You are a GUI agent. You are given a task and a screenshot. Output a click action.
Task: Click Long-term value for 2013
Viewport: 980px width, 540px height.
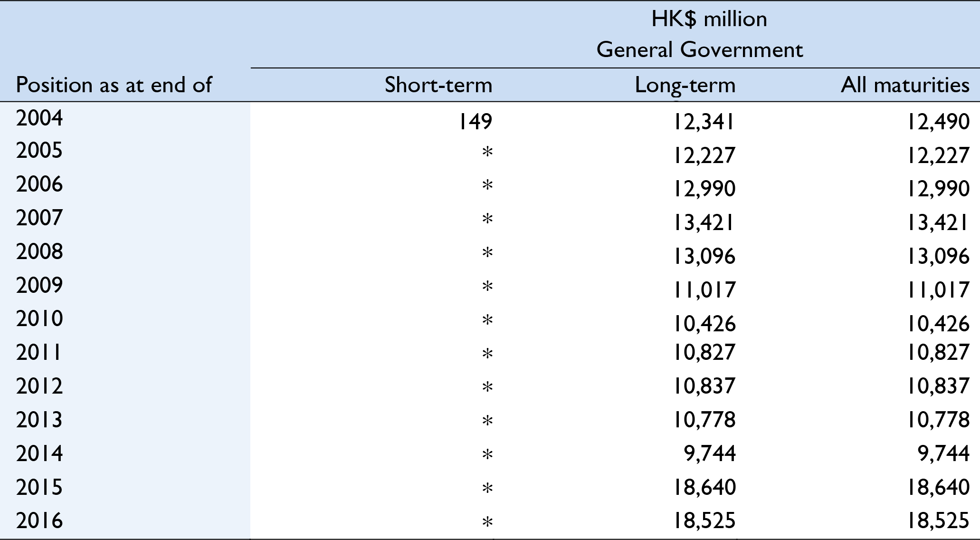click(704, 420)
